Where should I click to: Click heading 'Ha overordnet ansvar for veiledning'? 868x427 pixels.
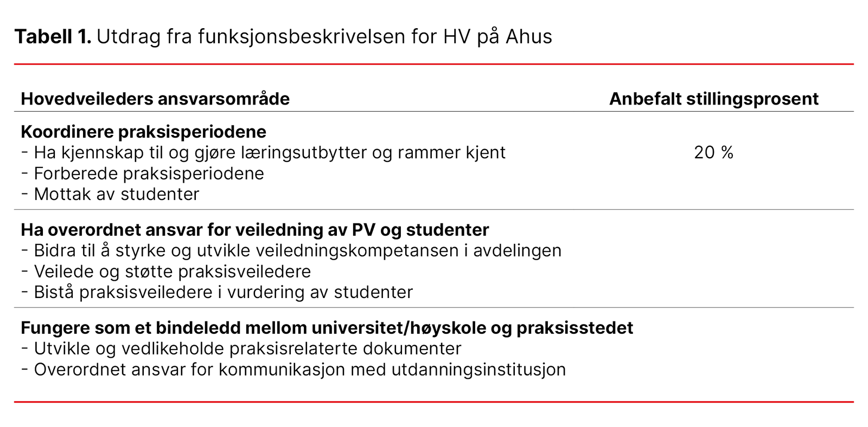254,230
